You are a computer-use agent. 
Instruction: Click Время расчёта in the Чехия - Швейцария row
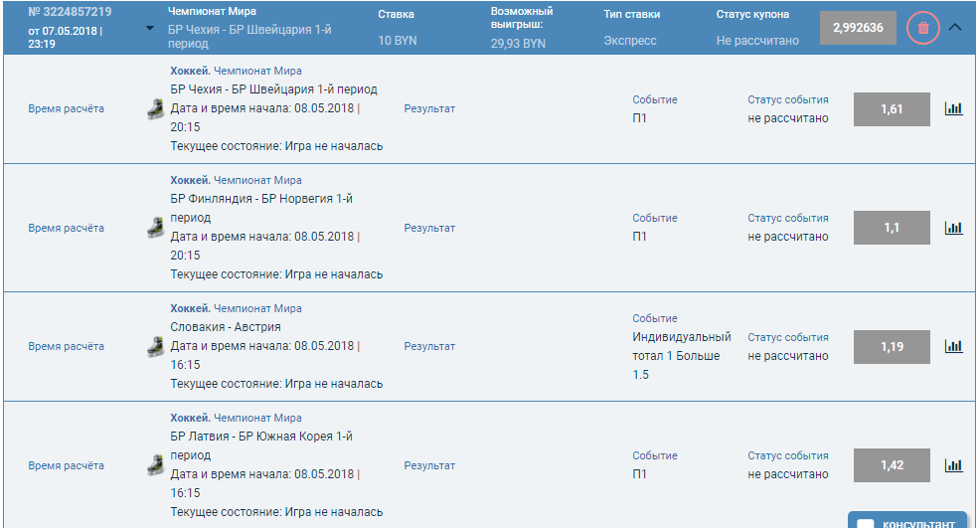coord(66,109)
